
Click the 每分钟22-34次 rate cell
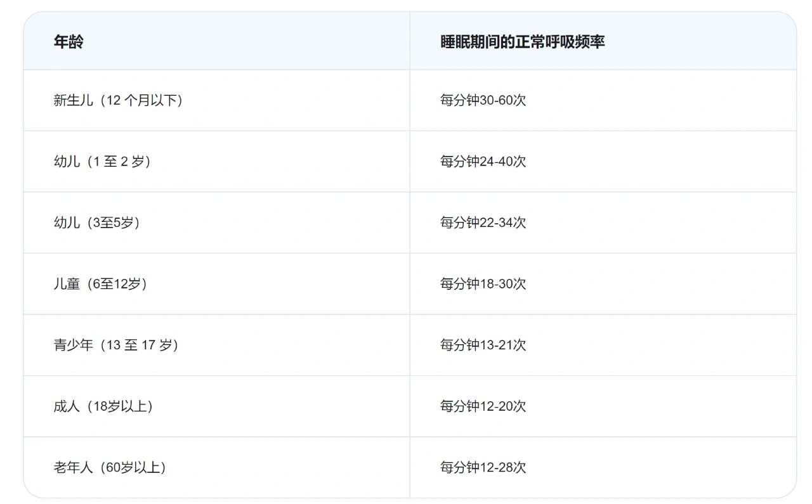(x=483, y=223)
